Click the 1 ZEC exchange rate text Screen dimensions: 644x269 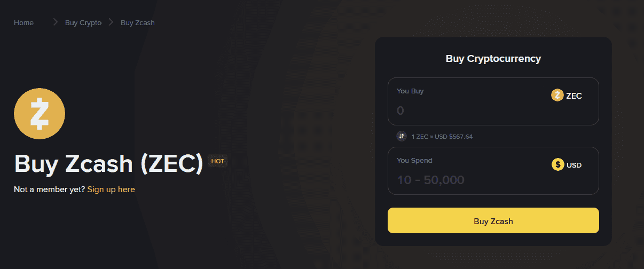coord(442,137)
